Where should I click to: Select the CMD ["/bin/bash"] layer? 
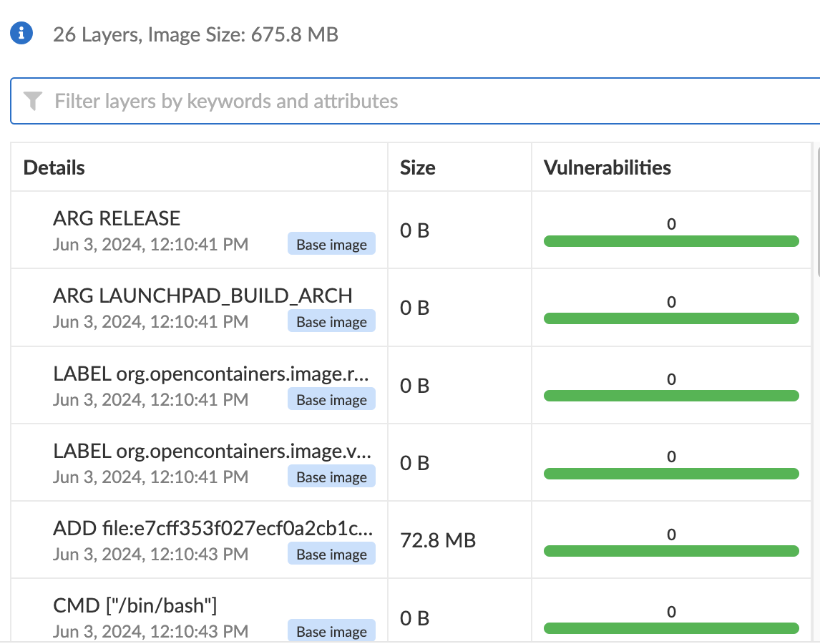click(135, 606)
